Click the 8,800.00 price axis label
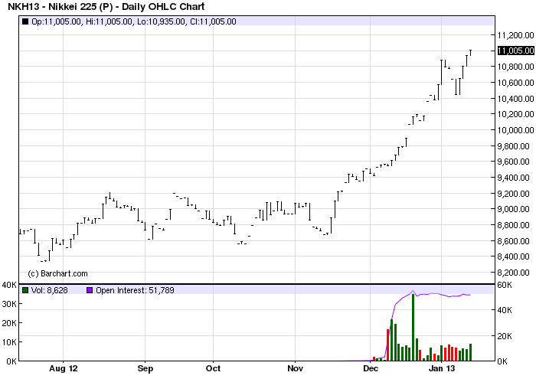The height and width of the screenshot is (392, 536). 515,225
